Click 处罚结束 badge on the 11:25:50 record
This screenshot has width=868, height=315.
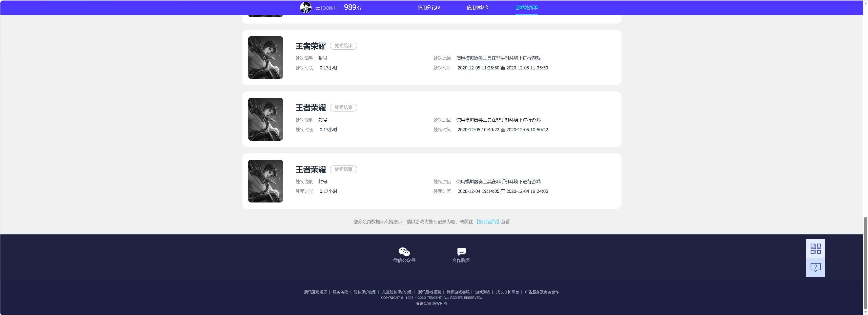(343, 46)
